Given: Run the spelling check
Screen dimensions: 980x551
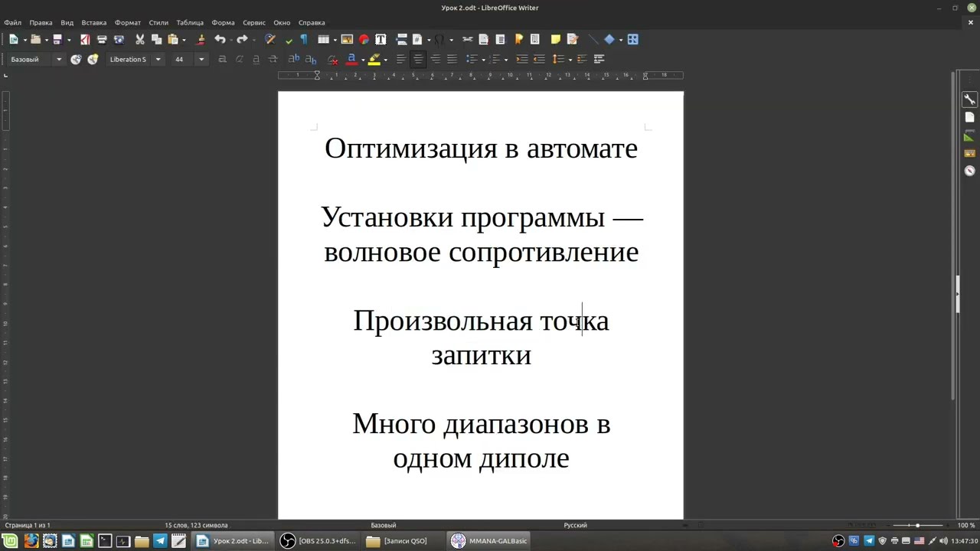Looking at the screenshot, I should coord(289,40).
